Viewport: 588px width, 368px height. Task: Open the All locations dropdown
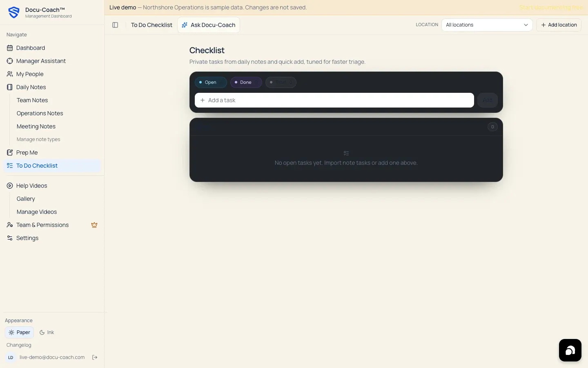tap(487, 25)
